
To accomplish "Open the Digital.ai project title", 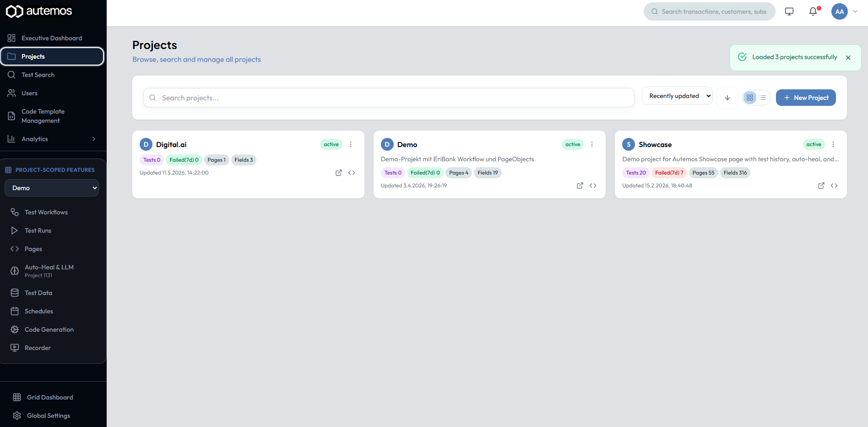I will (171, 144).
